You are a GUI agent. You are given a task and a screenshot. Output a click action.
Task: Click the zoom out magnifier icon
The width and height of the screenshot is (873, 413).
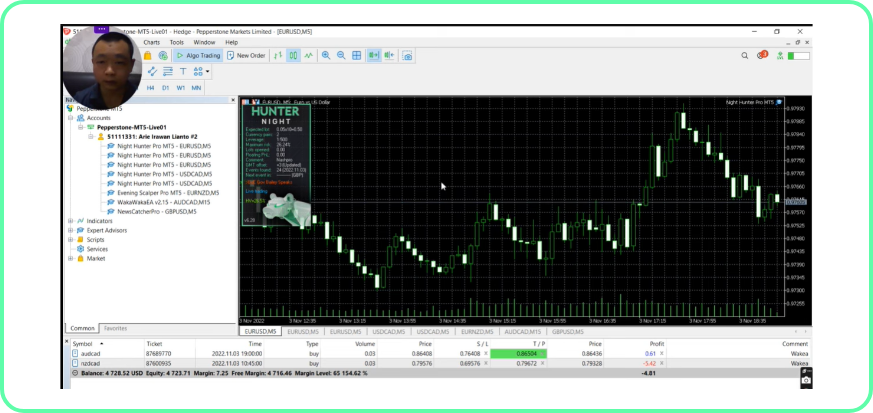click(x=342, y=56)
